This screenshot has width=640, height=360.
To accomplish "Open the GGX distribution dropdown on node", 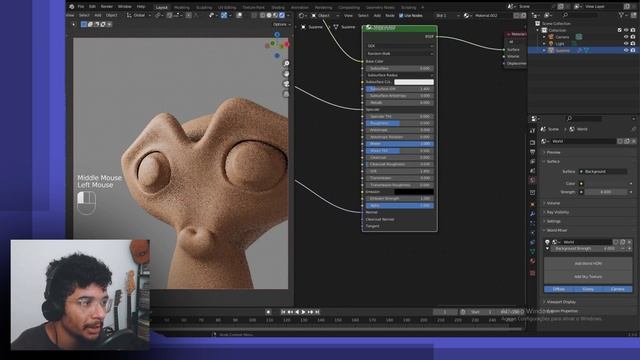I will [400, 46].
